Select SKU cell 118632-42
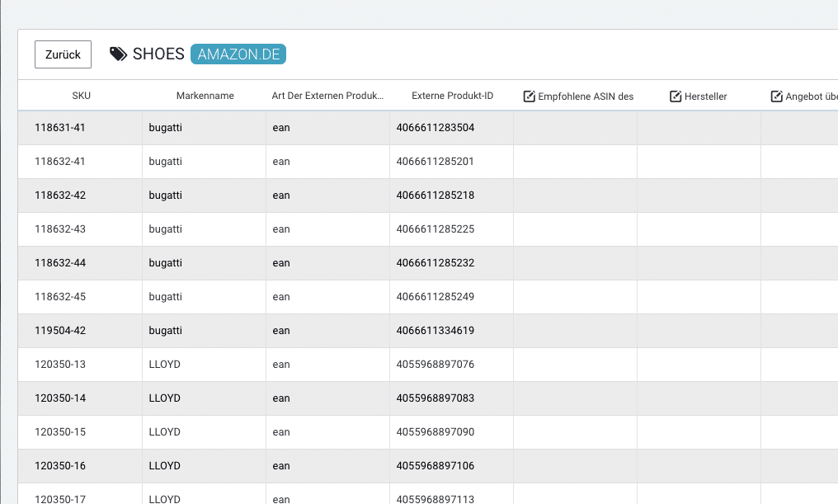The width and height of the screenshot is (838, 504). pyautogui.click(x=60, y=195)
